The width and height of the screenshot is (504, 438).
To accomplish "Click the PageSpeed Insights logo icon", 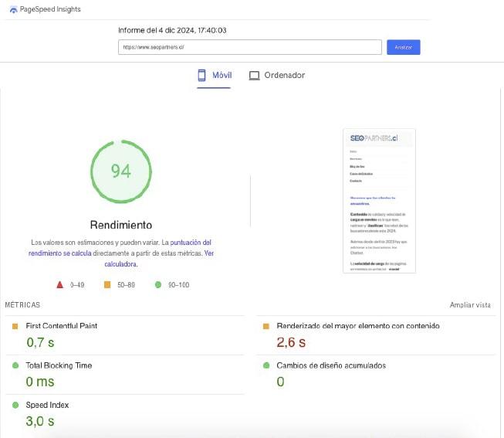I will 13,9.
